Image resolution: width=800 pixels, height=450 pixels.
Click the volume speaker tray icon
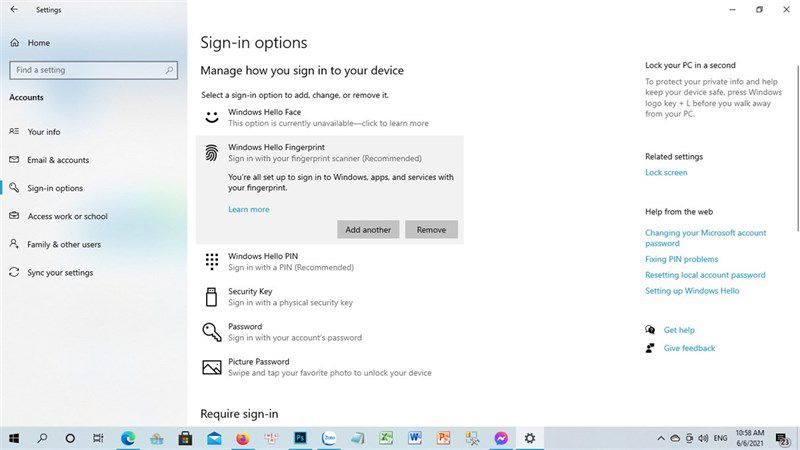tap(704, 438)
